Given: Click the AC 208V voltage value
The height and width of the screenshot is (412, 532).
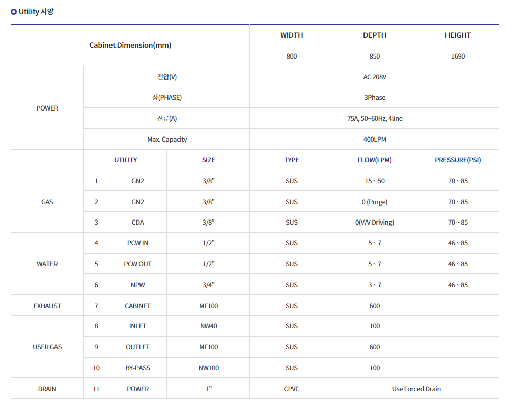Looking at the screenshot, I should 374,77.
